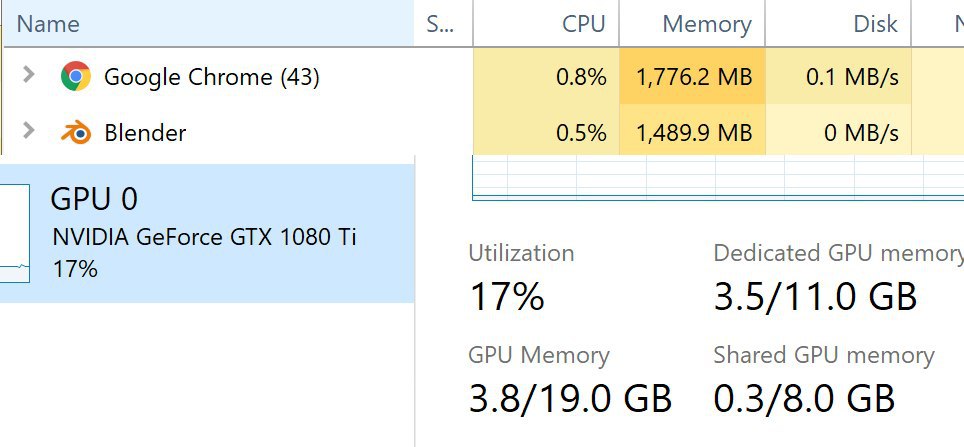Click Blender's 1,489.9 MB memory cell
This screenshot has width=964, height=447.
click(x=692, y=132)
